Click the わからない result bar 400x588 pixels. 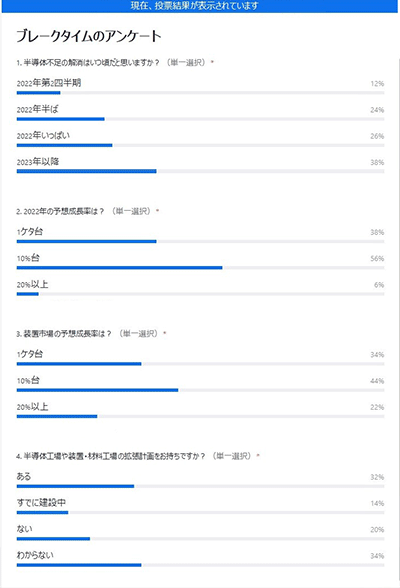pos(200,565)
